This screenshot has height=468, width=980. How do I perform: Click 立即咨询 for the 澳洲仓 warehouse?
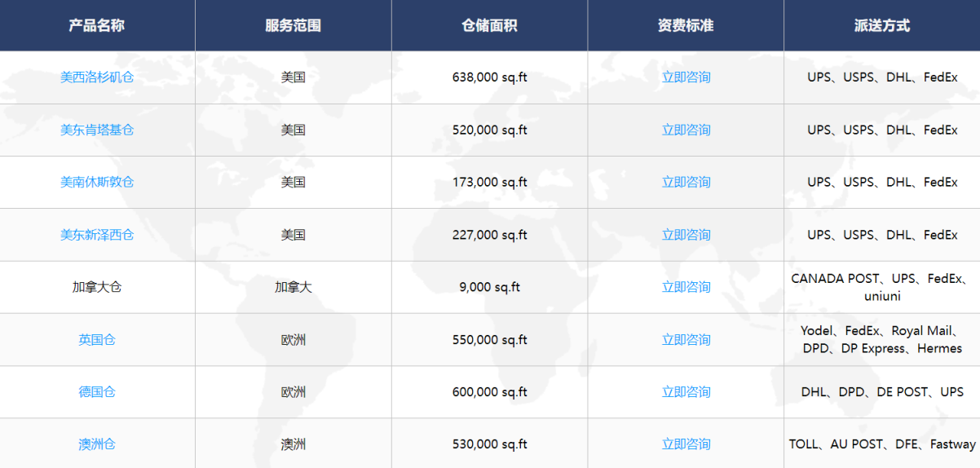click(x=686, y=444)
